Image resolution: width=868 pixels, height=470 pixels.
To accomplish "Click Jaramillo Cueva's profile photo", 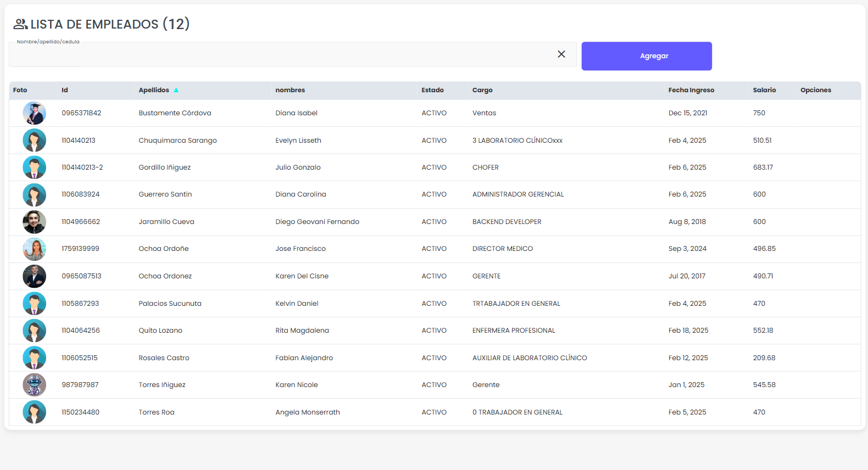I will 34,222.
